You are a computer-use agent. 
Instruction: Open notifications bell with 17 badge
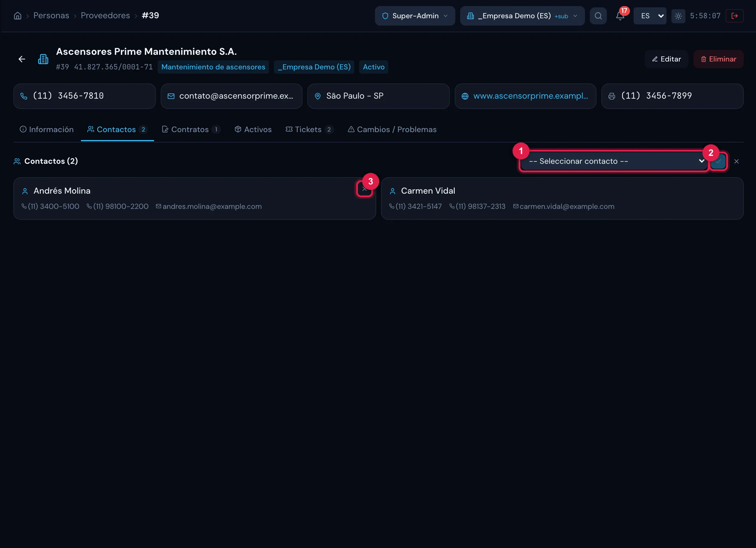[620, 15]
